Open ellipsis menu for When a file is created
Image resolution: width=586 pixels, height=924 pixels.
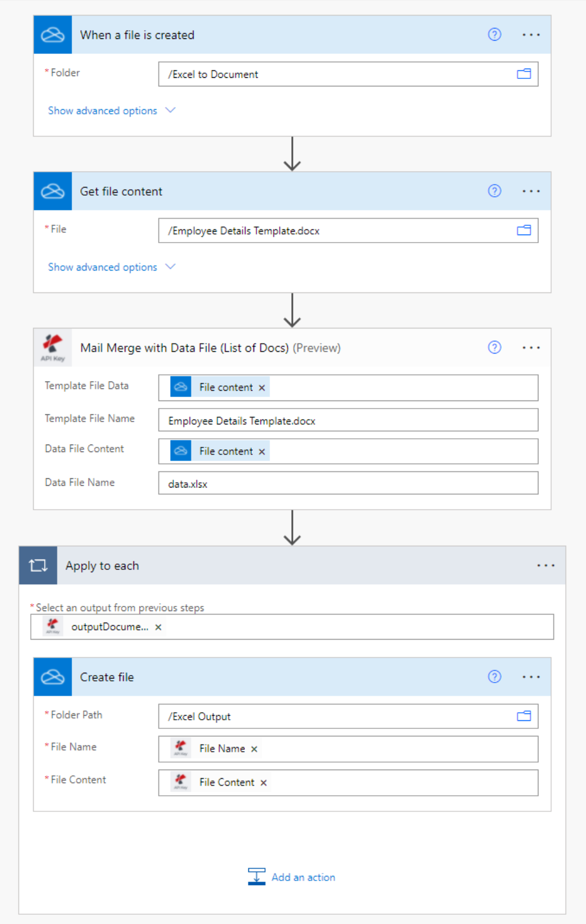(530, 35)
